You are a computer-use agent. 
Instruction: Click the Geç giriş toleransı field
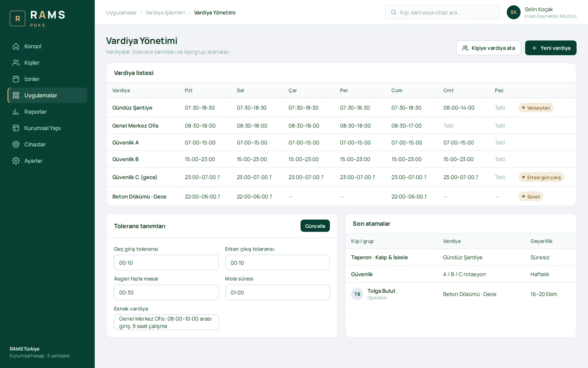(x=166, y=263)
